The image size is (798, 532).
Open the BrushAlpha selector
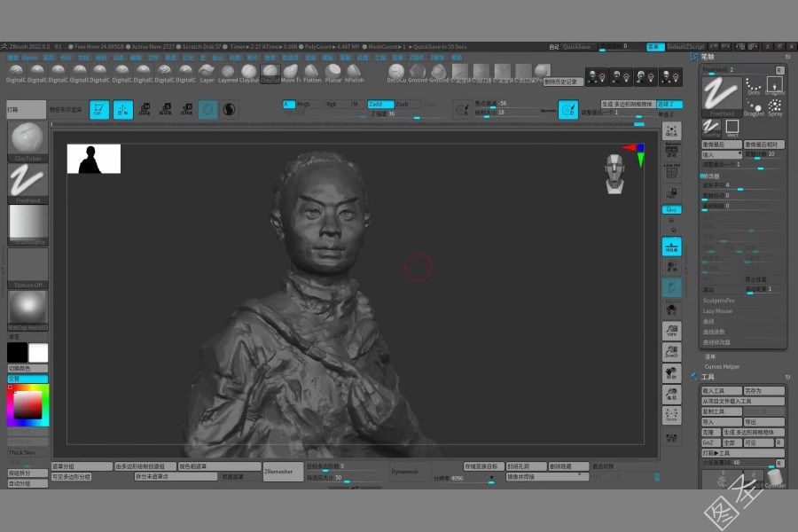click(x=28, y=225)
